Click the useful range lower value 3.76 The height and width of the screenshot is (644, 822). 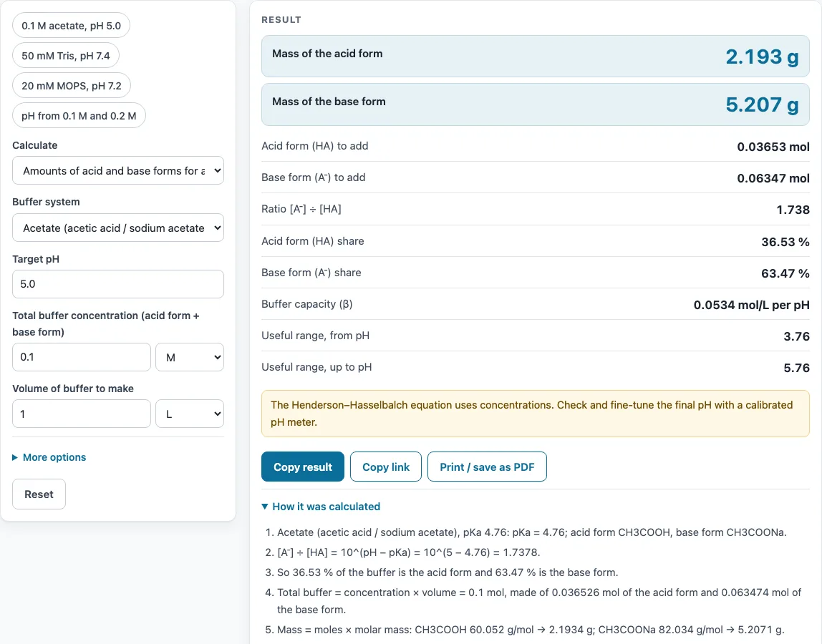[797, 336]
